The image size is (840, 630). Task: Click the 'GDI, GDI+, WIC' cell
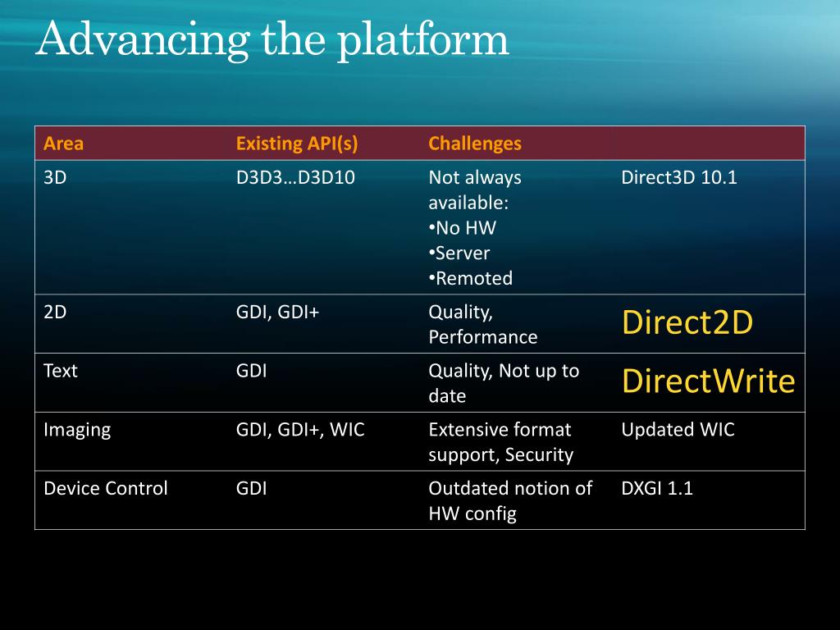click(x=300, y=430)
